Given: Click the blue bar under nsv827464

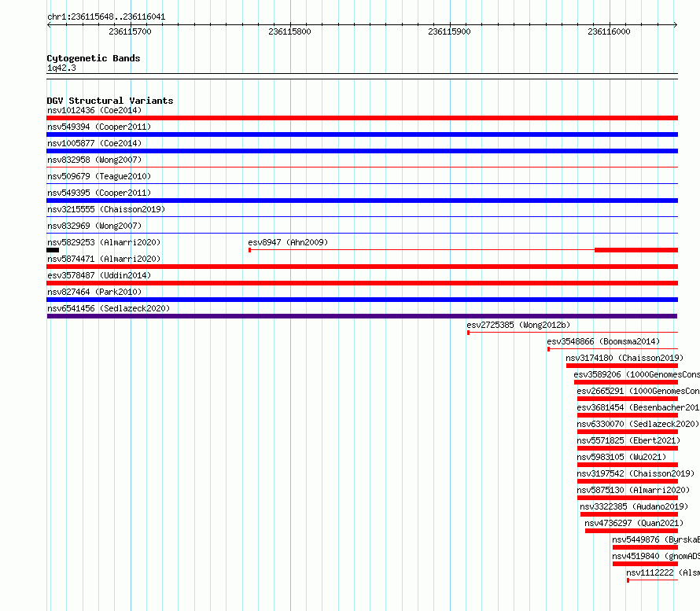Looking at the screenshot, I should point(362,300).
